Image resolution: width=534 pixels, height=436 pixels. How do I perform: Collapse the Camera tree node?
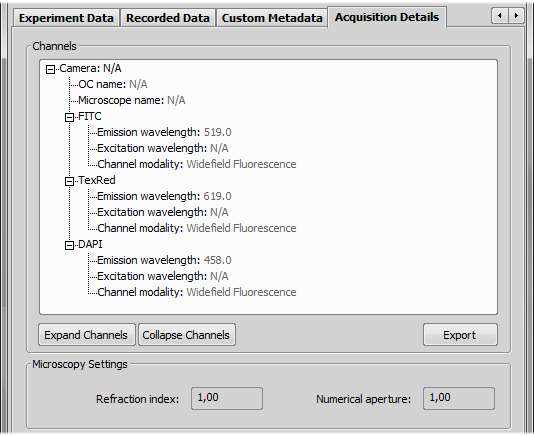[50, 69]
